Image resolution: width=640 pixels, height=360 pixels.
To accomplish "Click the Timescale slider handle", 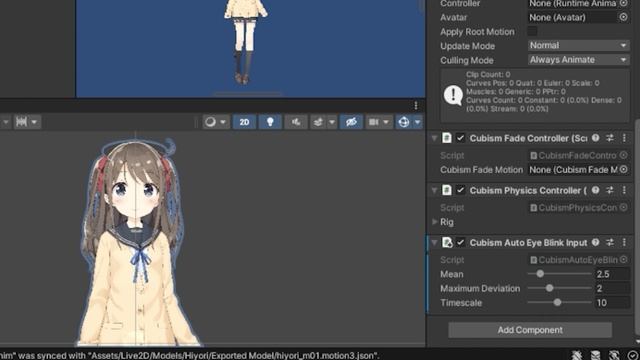I will click(557, 302).
